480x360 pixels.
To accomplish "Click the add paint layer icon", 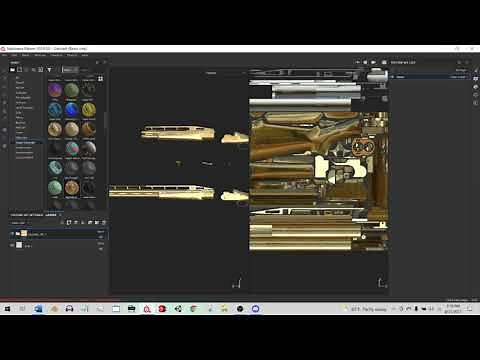I will tap(76, 222).
